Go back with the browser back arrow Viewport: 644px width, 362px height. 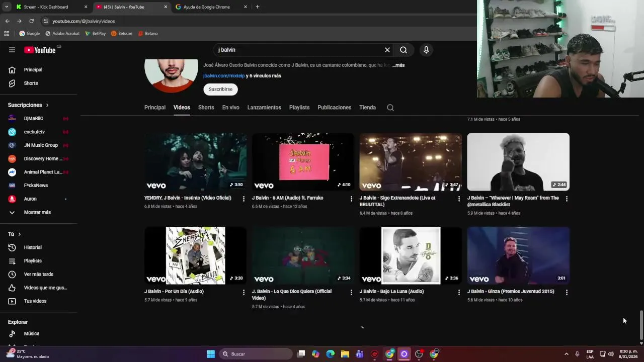(7, 21)
